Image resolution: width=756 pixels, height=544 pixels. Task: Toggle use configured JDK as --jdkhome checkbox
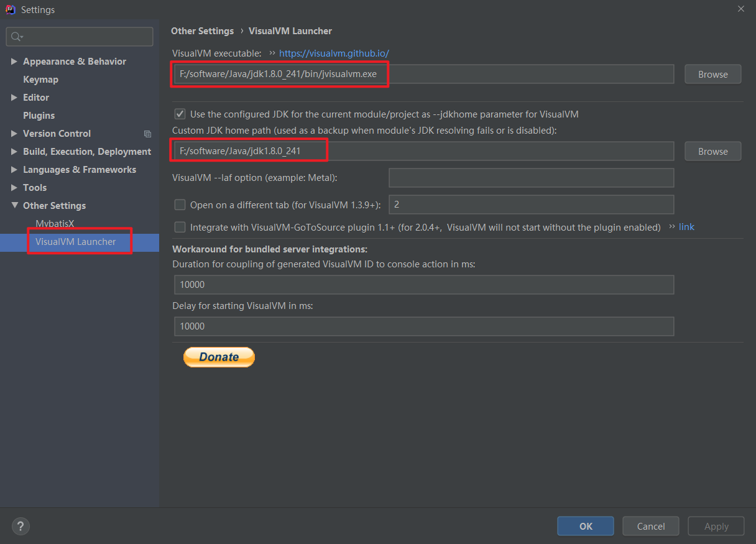(180, 114)
